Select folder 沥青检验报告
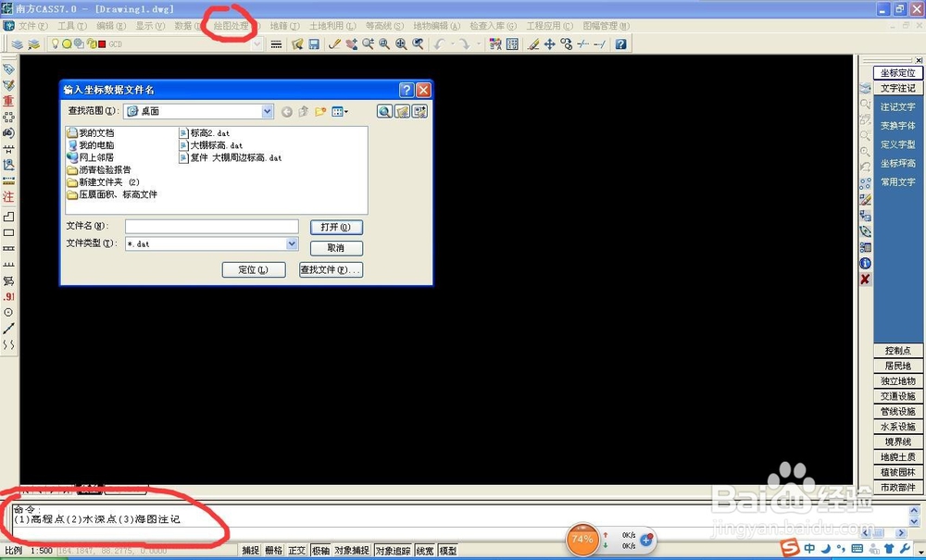This screenshot has height=560, width=926. [99, 170]
